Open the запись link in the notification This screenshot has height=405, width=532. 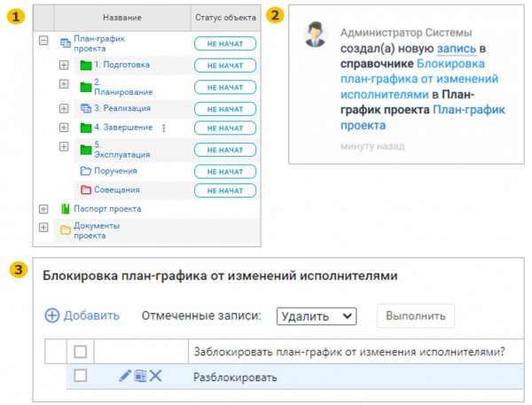point(454,51)
